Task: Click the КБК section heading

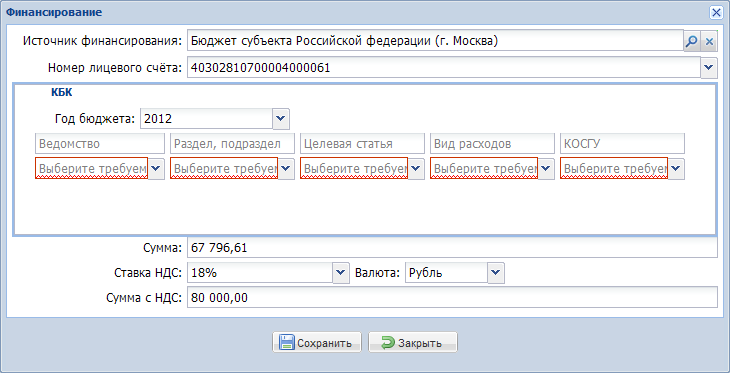Action: coord(61,93)
